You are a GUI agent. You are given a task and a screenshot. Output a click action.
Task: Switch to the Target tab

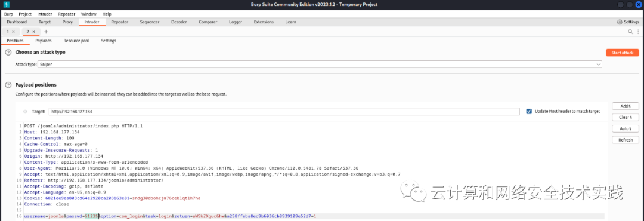point(45,22)
